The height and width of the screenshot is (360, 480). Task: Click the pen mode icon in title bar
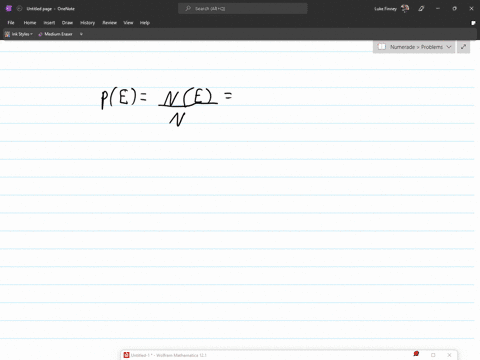click(421, 9)
